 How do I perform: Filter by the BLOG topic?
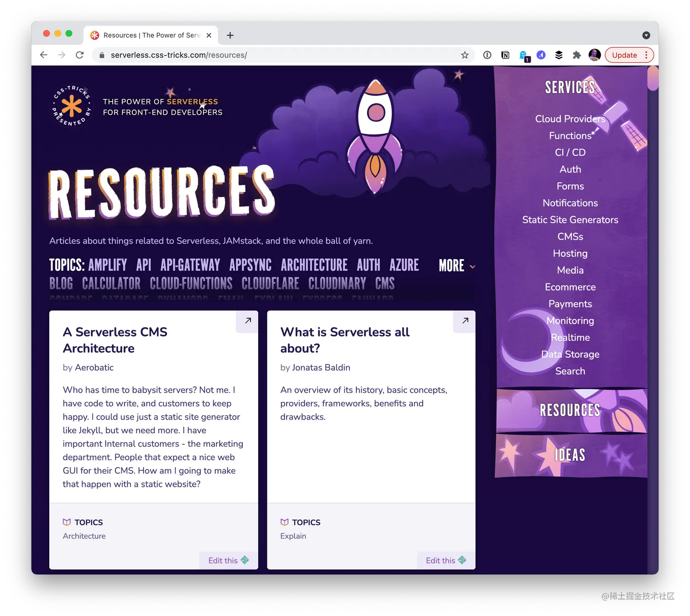(x=61, y=284)
